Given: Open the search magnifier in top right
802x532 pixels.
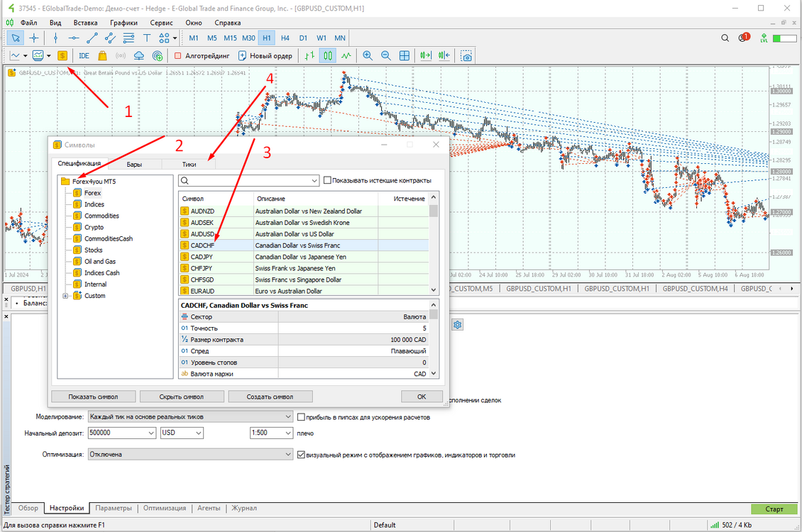Looking at the screenshot, I should 725,38.
